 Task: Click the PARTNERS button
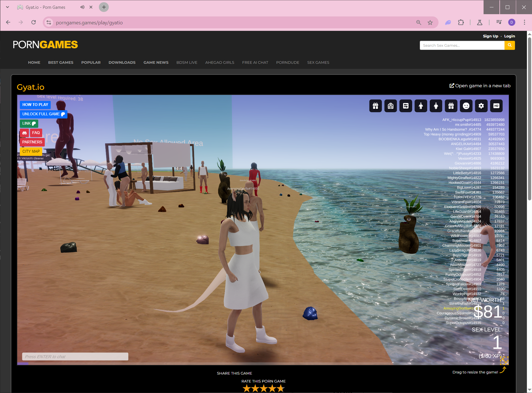(32, 142)
